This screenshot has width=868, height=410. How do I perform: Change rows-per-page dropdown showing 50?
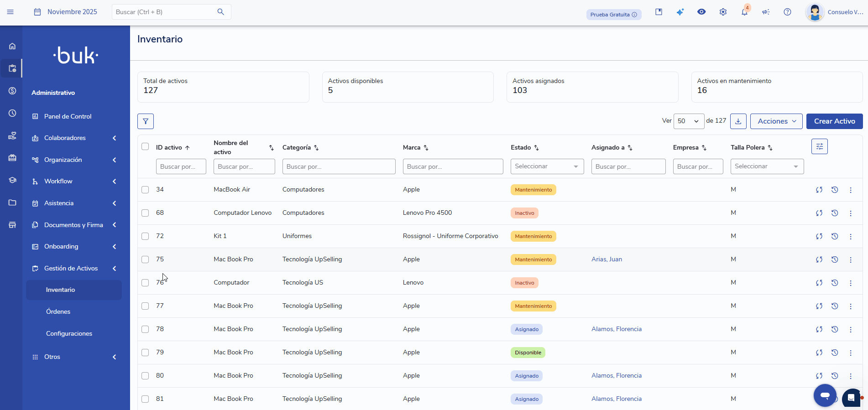(688, 121)
